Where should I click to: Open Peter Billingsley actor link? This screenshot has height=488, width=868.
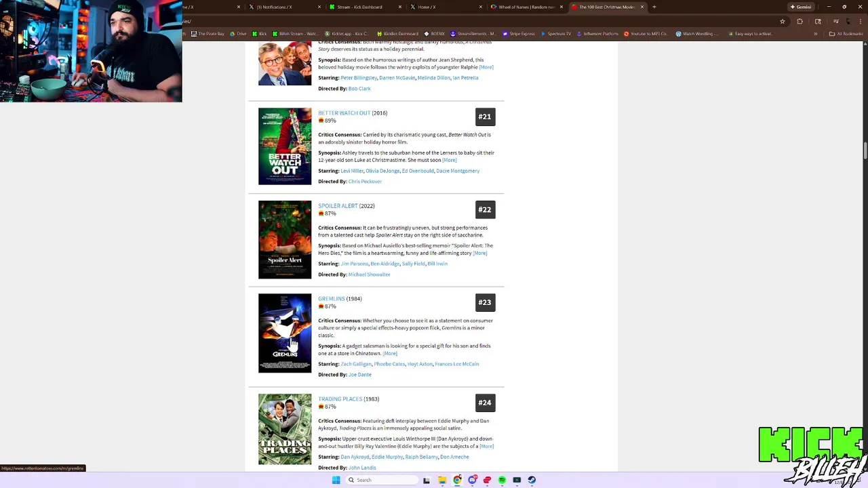click(x=359, y=78)
